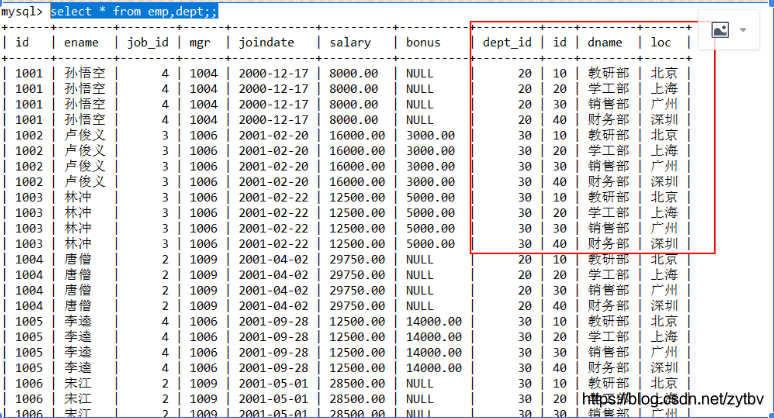Image resolution: width=774 pixels, height=418 pixels.
Task: Click 2001-09-28 in 李逵's 销售部 row
Action: pos(273,352)
